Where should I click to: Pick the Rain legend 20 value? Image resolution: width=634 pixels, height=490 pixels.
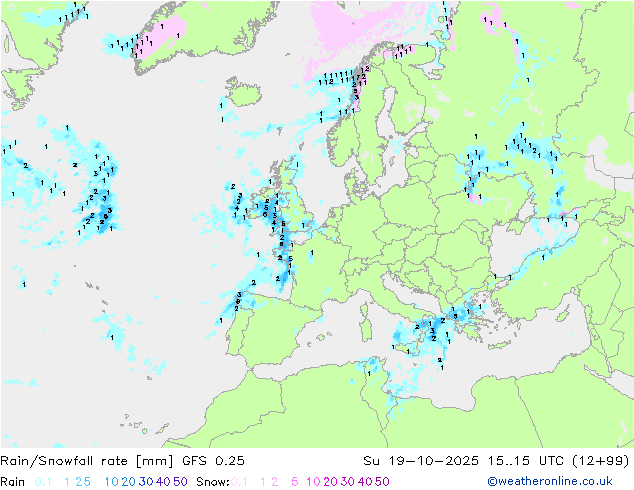129,482
